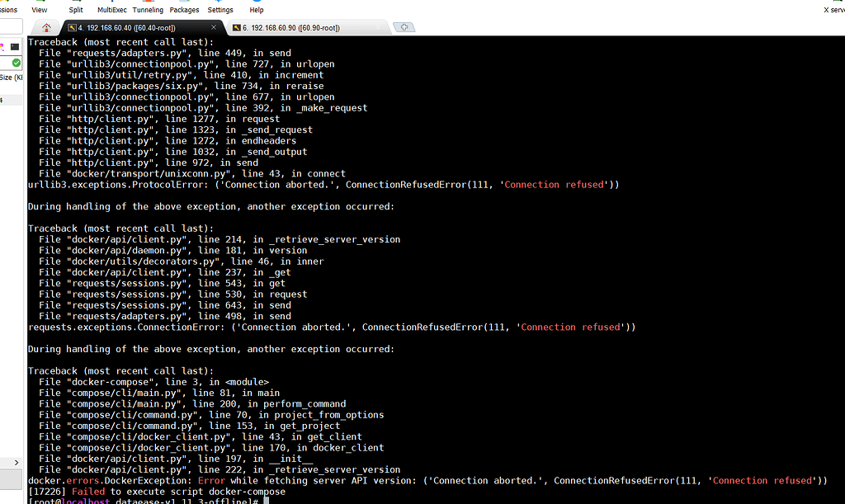Open the Tunneling tool
The image size is (845, 504).
[x=149, y=10]
